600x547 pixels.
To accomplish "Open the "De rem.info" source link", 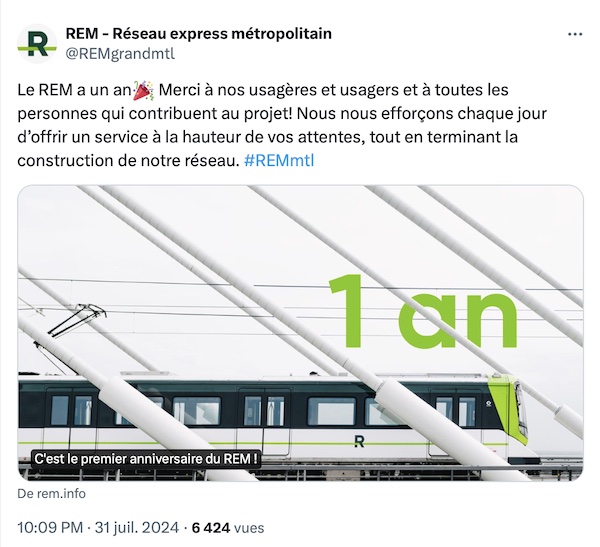I will pyautogui.click(x=51, y=494).
